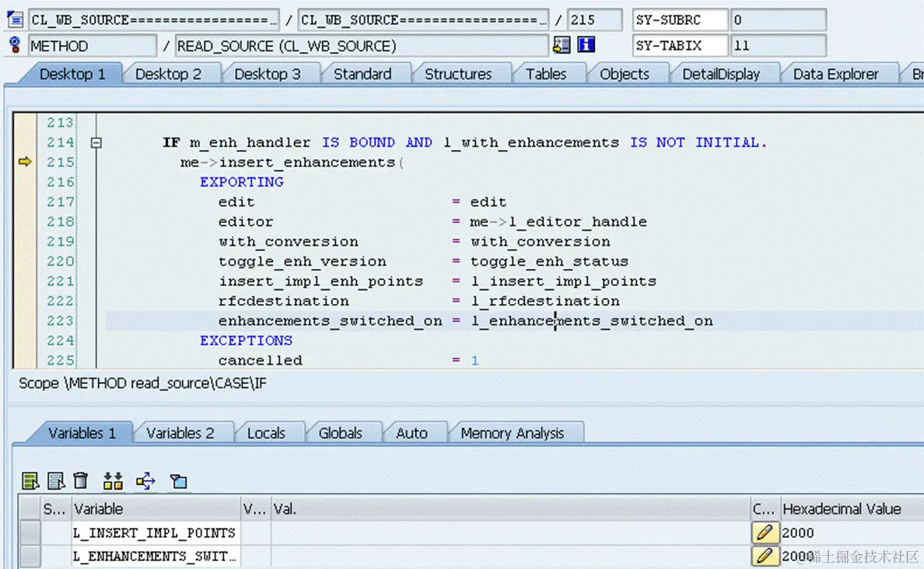Click the navigate-to-source icon after READ_SOURCE
The height and width of the screenshot is (569, 924).
pyautogui.click(x=562, y=45)
